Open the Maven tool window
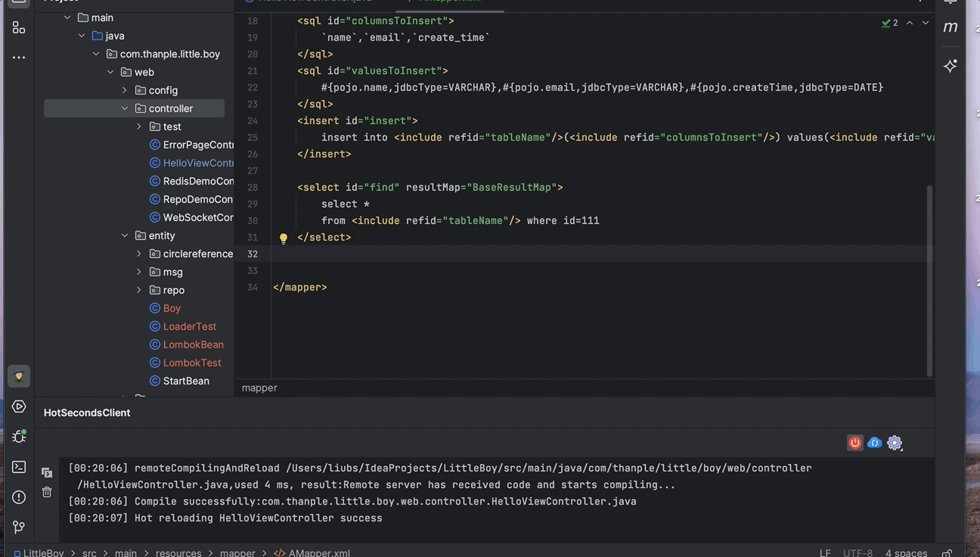Image resolution: width=980 pixels, height=557 pixels. click(x=951, y=26)
